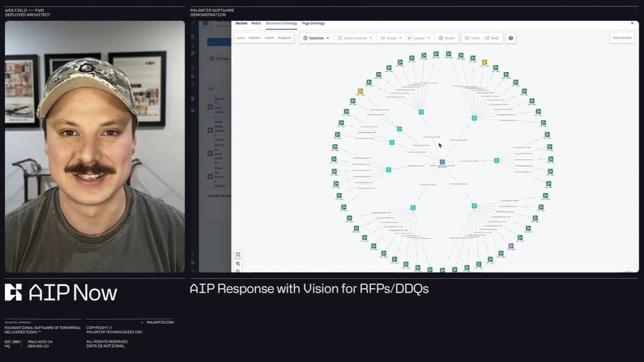Screen dimensions: 644x362
Task: Open the help question mark button
Action: (x=511, y=38)
